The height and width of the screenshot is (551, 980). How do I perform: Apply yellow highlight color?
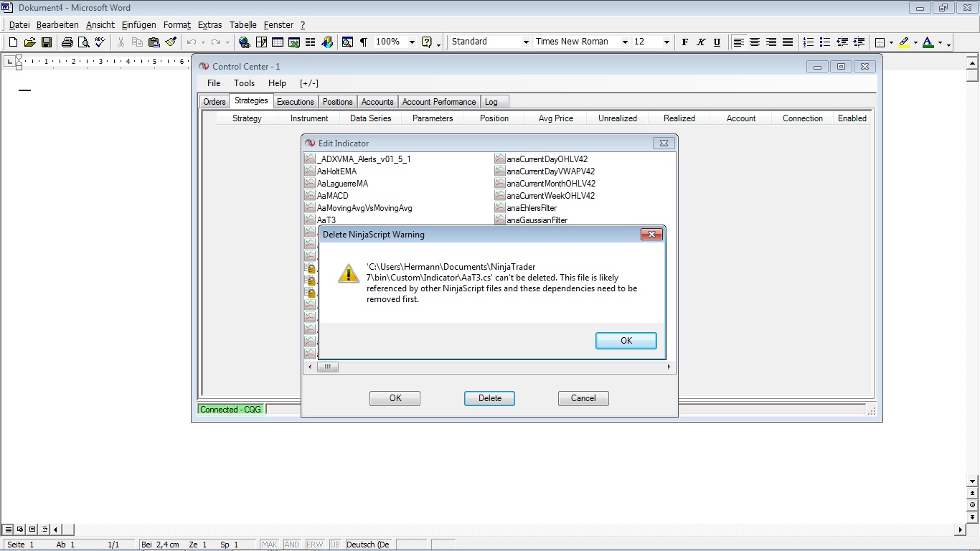[x=904, y=42]
